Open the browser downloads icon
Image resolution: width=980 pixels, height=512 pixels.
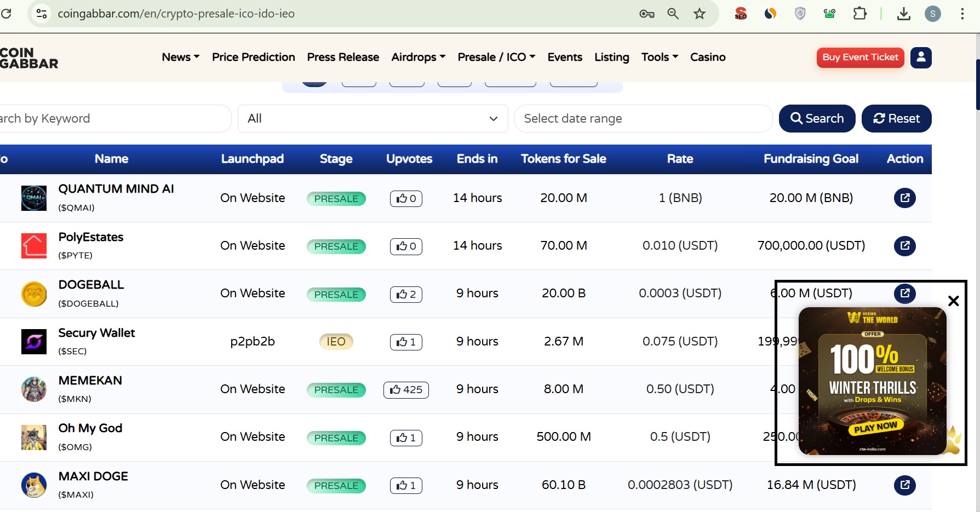(904, 14)
